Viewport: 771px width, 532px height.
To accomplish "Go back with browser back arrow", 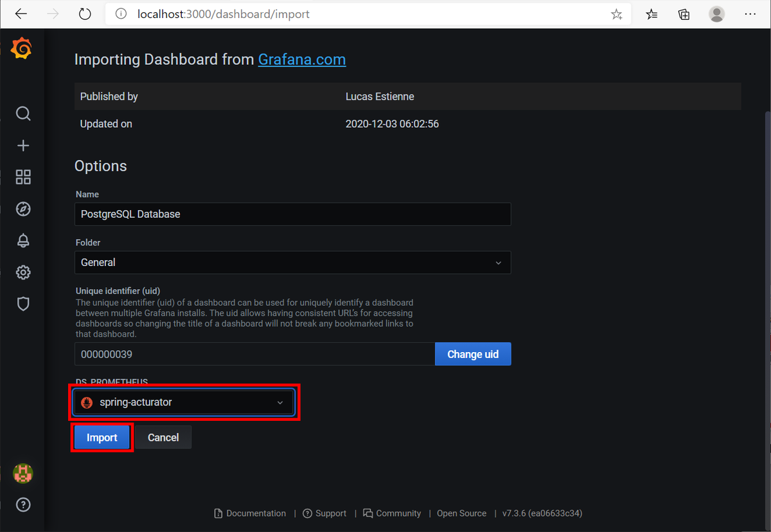I will 21,14.
